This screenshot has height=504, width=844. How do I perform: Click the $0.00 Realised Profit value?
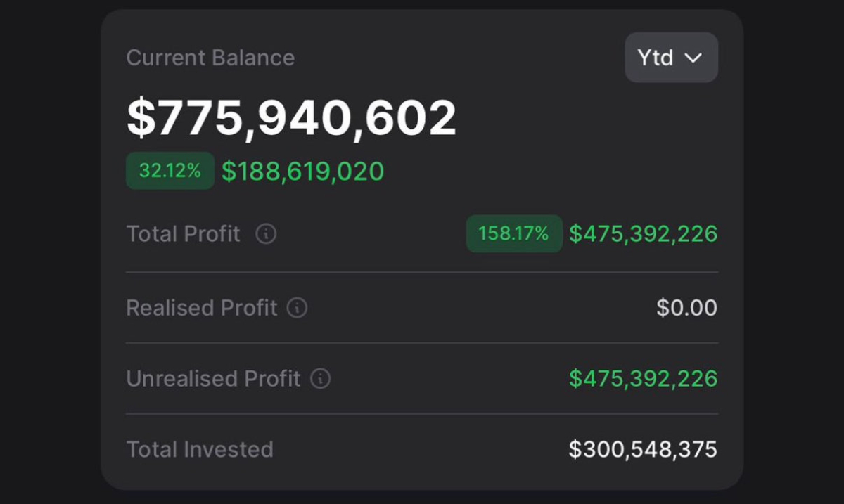click(687, 307)
